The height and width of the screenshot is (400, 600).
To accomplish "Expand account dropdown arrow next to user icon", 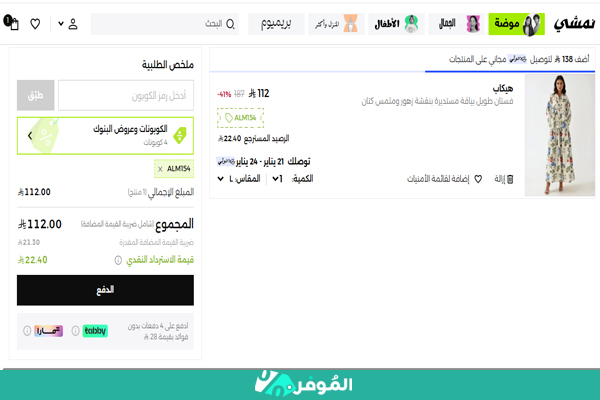I will (x=61, y=24).
